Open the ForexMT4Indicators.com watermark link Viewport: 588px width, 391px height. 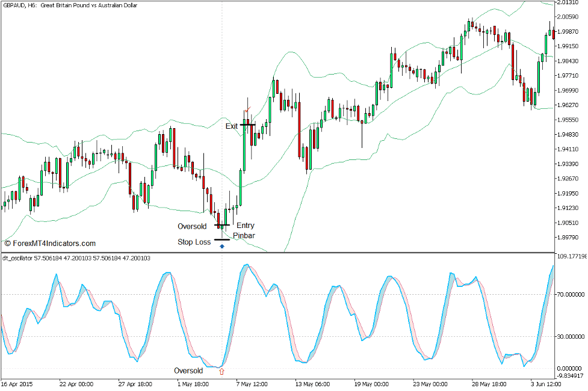pos(50,244)
